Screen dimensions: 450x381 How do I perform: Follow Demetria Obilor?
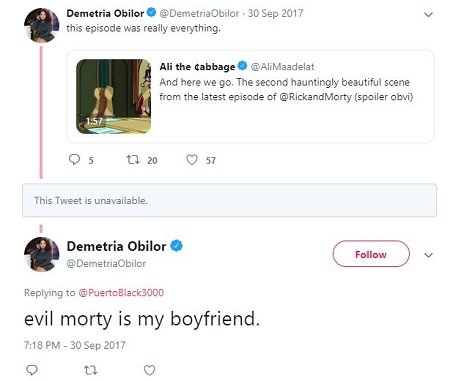[x=371, y=254]
